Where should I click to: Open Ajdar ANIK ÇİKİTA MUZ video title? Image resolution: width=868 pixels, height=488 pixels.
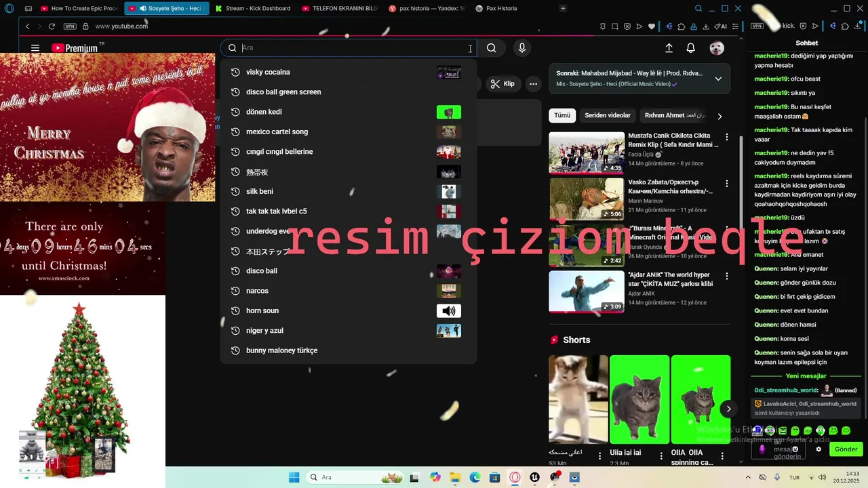pos(671,279)
